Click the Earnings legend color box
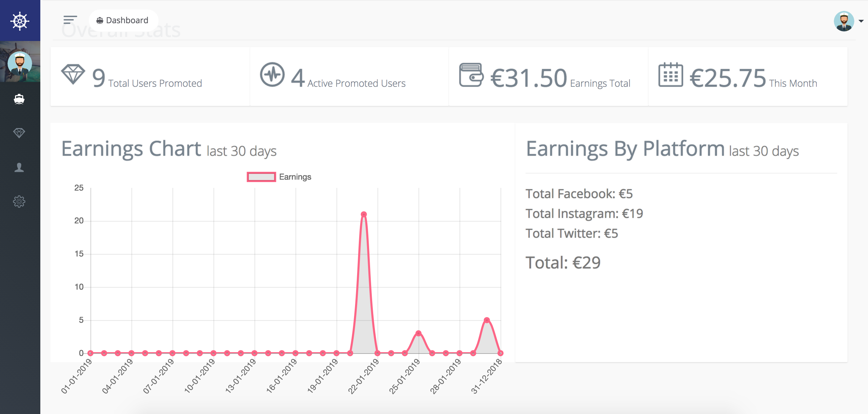Viewport: 868px width, 414px height. pyautogui.click(x=261, y=177)
